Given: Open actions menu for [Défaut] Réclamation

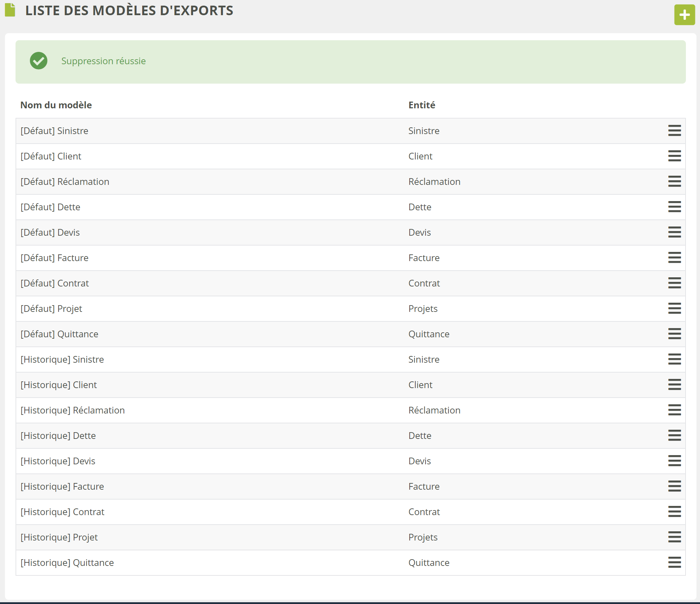Looking at the screenshot, I should 674,182.
